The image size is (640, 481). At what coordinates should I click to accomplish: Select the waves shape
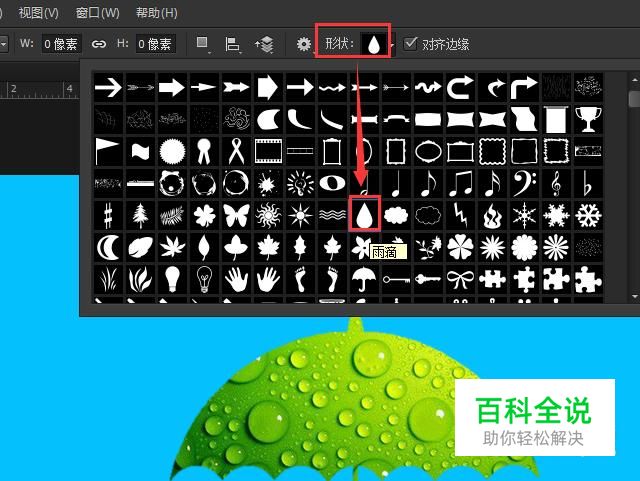[332, 216]
